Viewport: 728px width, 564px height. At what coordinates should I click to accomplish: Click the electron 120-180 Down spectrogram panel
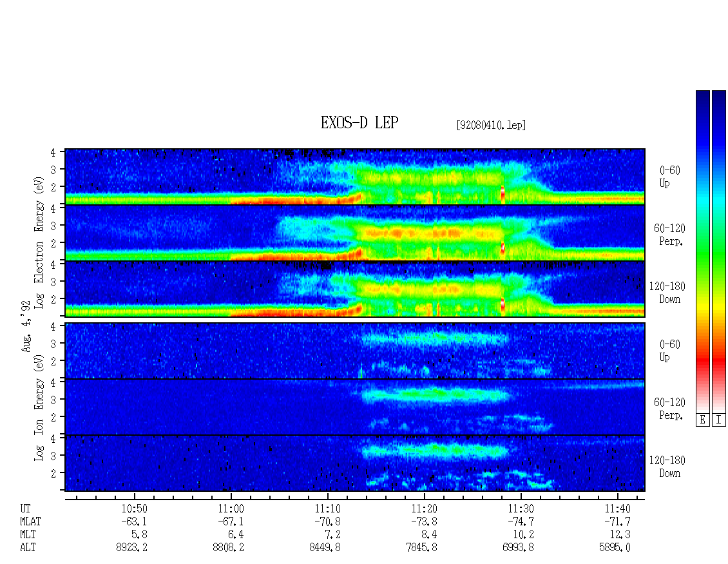(x=355, y=289)
